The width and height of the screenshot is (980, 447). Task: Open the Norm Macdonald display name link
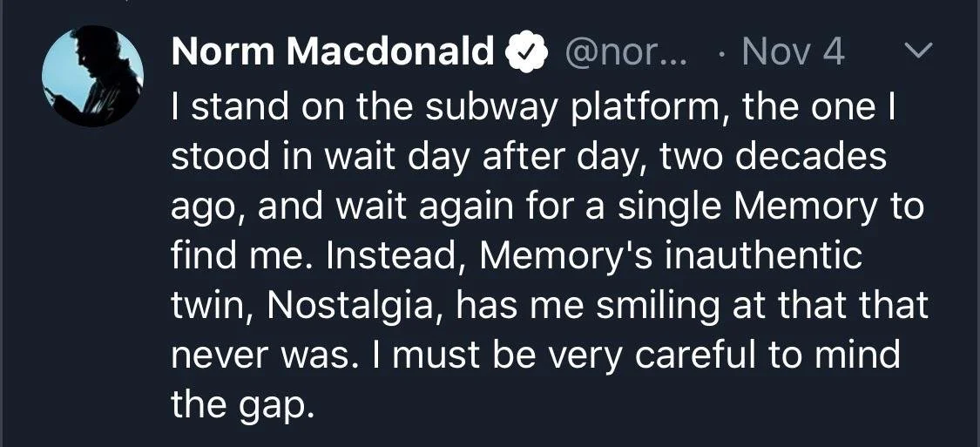tap(333, 52)
